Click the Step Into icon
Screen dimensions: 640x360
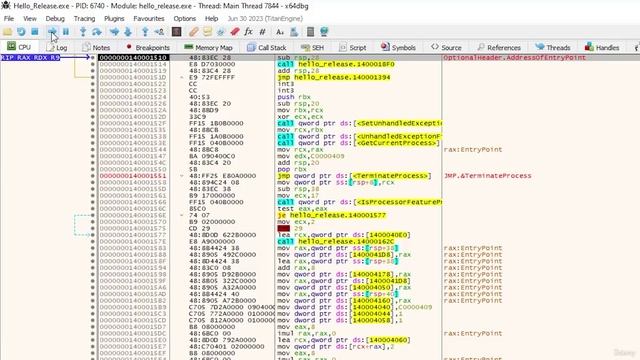point(83,31)
